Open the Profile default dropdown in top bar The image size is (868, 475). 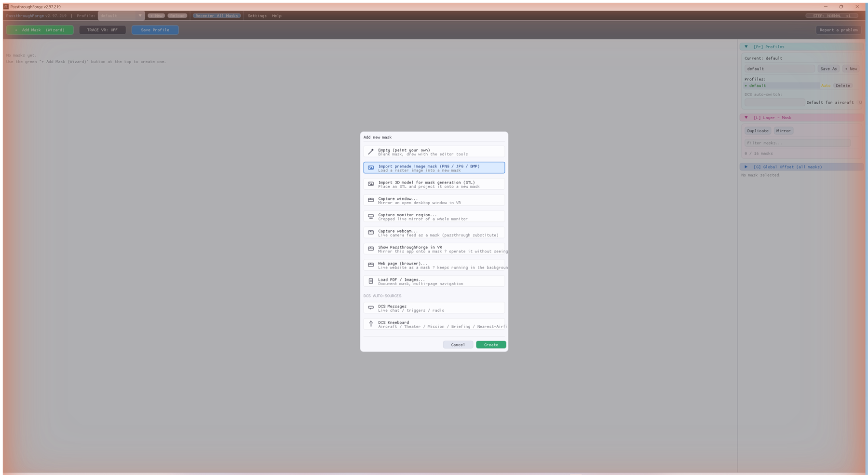click(121, 16)
